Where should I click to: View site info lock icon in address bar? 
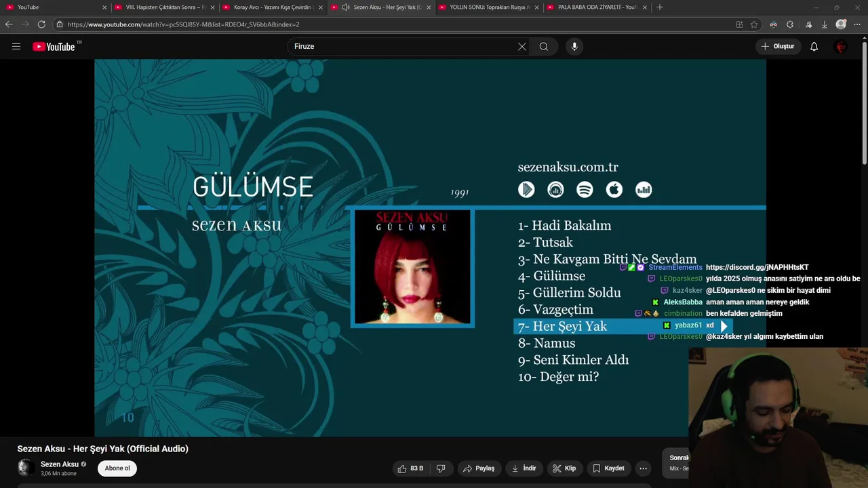(x=60, y=24)
